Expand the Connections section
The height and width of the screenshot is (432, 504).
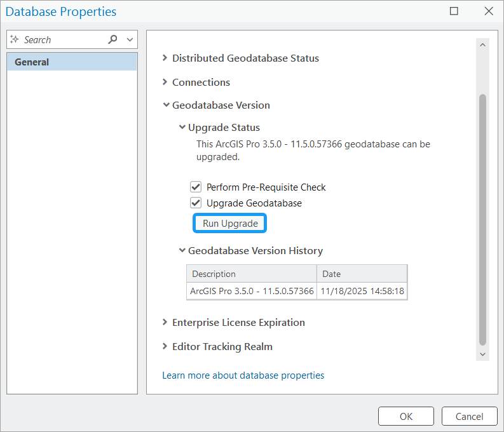click(x=165, y=82)
